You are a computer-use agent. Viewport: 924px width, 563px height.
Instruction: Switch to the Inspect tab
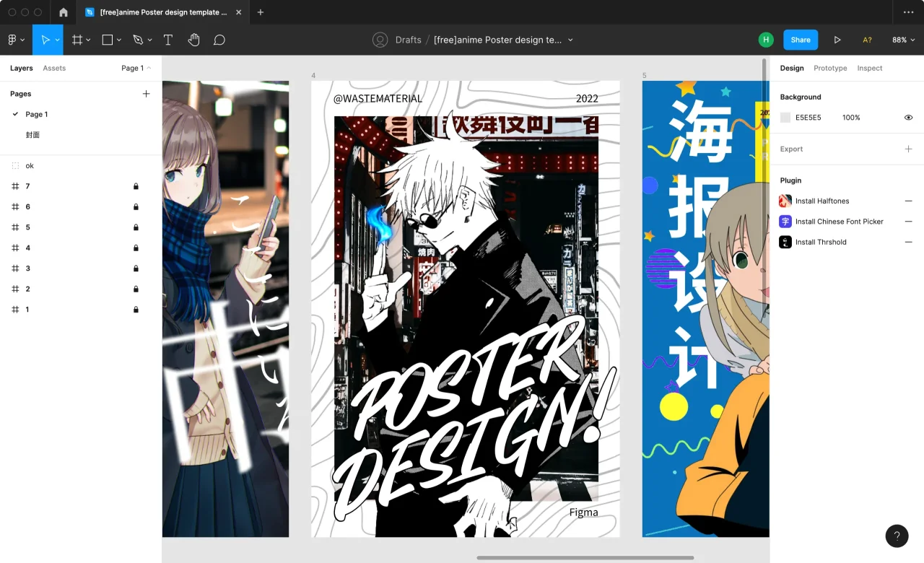coord(870,68)
